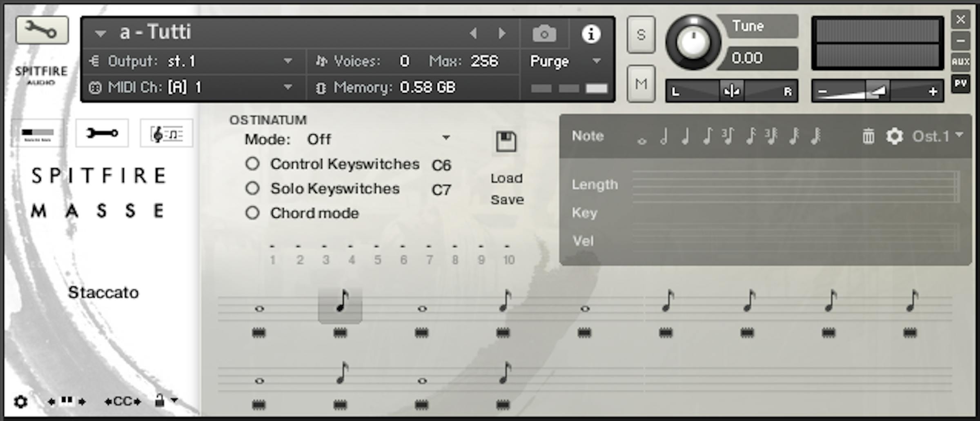Add a sixty-fourth note to the pattern
The image size is (980, 421).
(816, 136)
